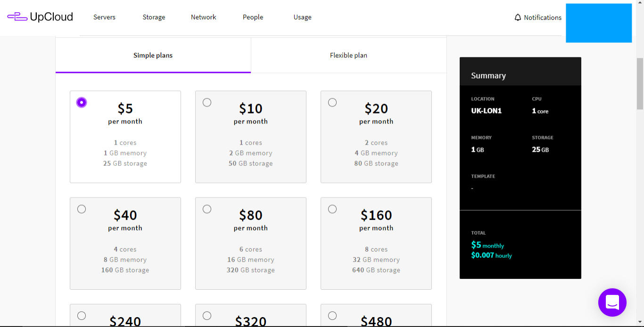Viewport: 644px width, 327px height.
Task: Click the "UK-LON1" location in Summary
Action: pyautogui.click(x=486, y=111)
